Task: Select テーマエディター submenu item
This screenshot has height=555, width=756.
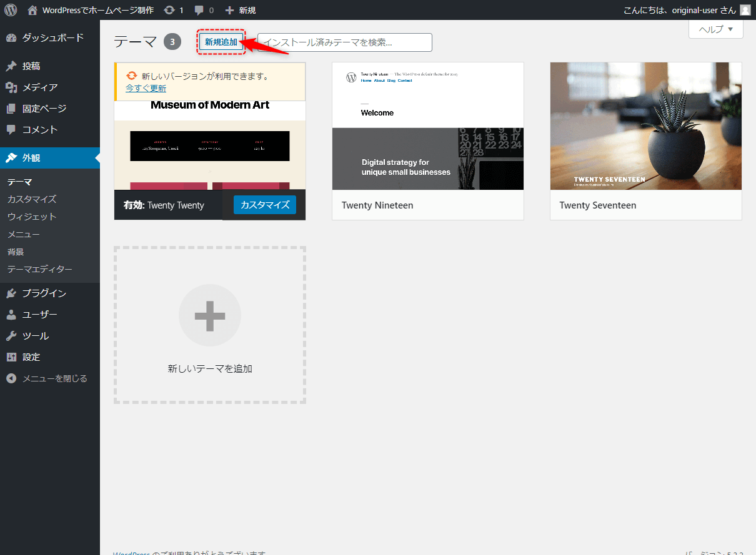Action: pos(40,269)
